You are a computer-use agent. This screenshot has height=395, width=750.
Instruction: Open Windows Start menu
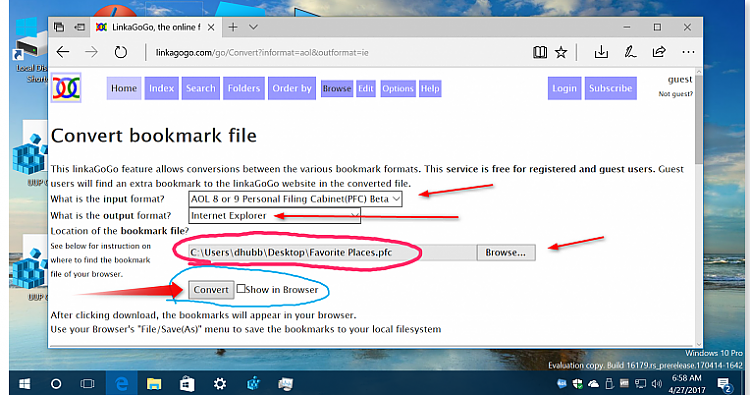tap(24, 384)
